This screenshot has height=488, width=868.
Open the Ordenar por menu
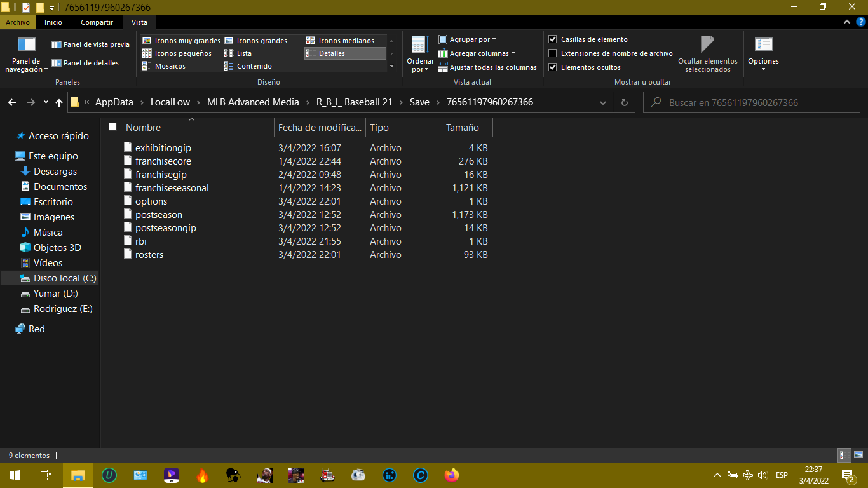point(420,54)
